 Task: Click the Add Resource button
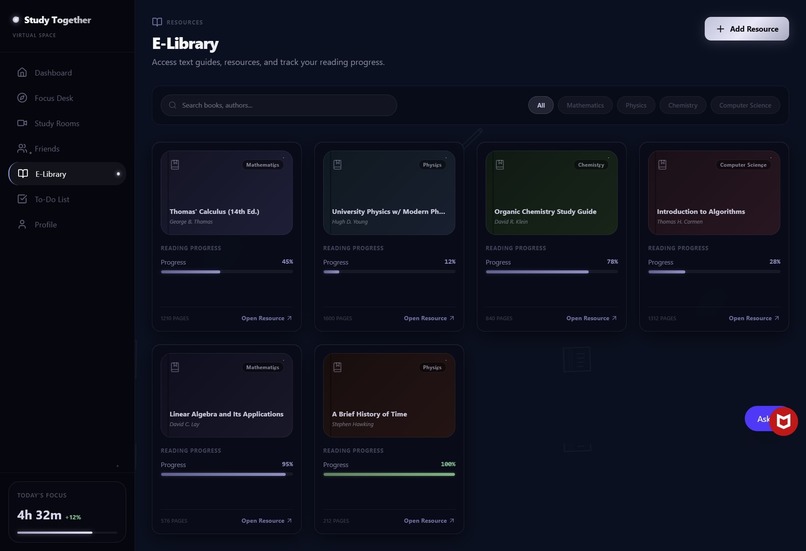pos(746,29)
